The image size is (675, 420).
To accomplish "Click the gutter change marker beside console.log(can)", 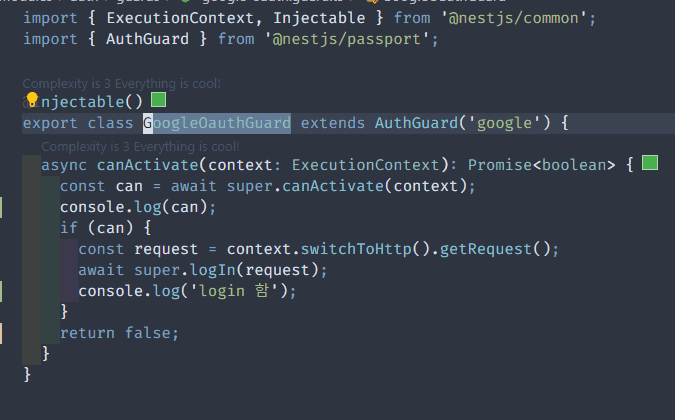I will point(2,207).
